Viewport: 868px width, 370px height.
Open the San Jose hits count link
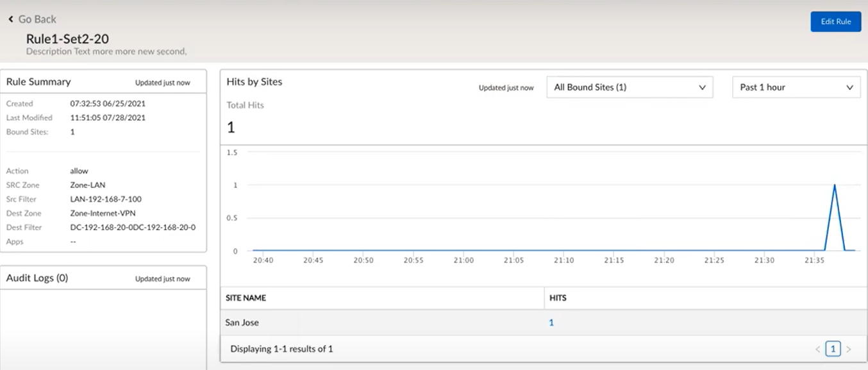(551, 323)
